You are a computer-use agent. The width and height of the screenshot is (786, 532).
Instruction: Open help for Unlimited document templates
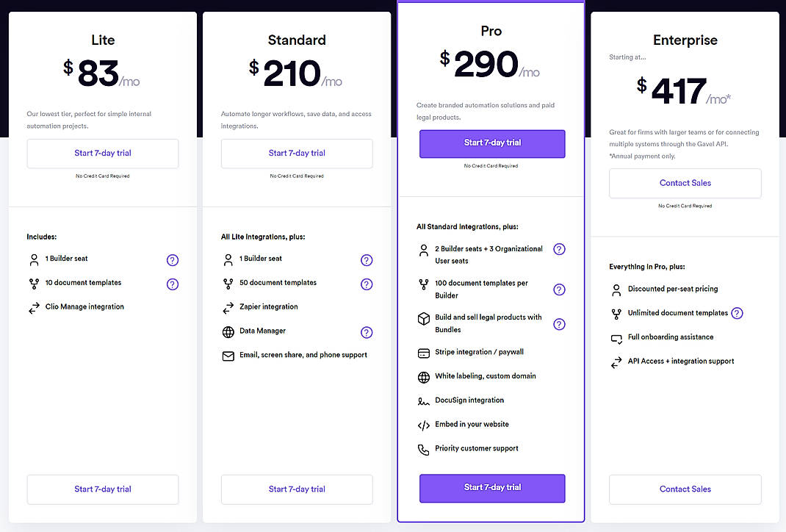coord(736,312)
